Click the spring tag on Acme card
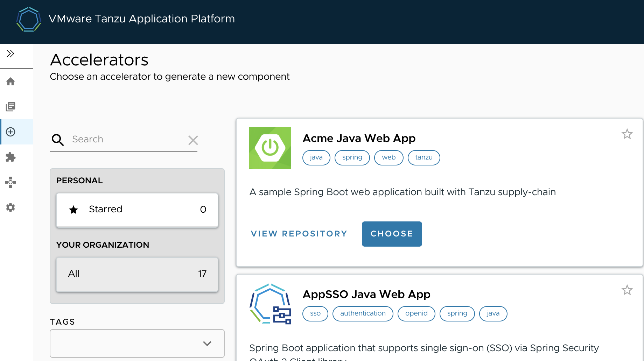This screenshot has width=644, height=361. pos(352,157)
